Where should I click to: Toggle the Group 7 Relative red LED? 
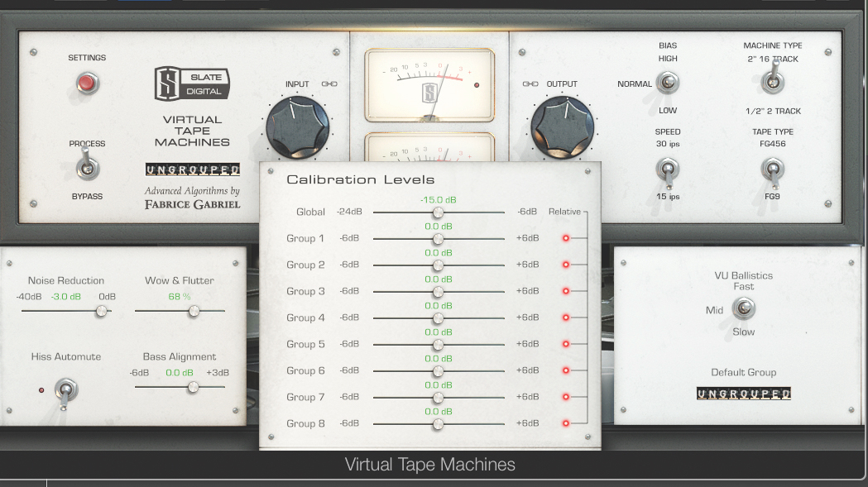point(566,397)
